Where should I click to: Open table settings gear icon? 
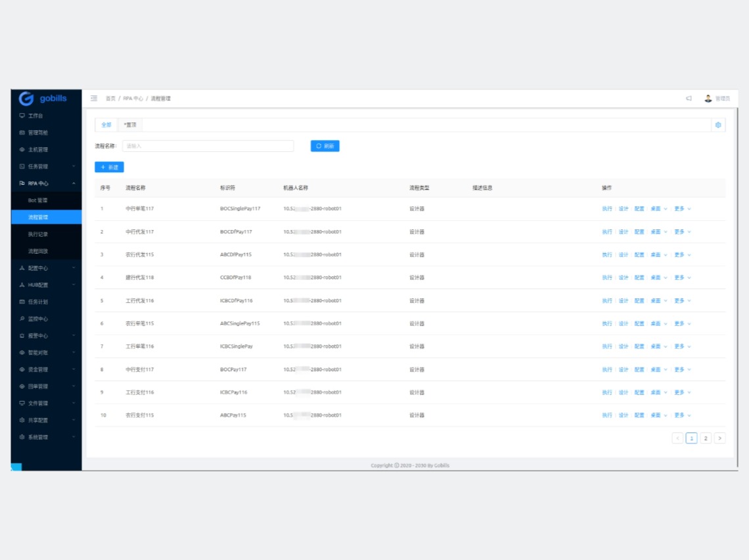pyautogui.click(x=718, y=125)
